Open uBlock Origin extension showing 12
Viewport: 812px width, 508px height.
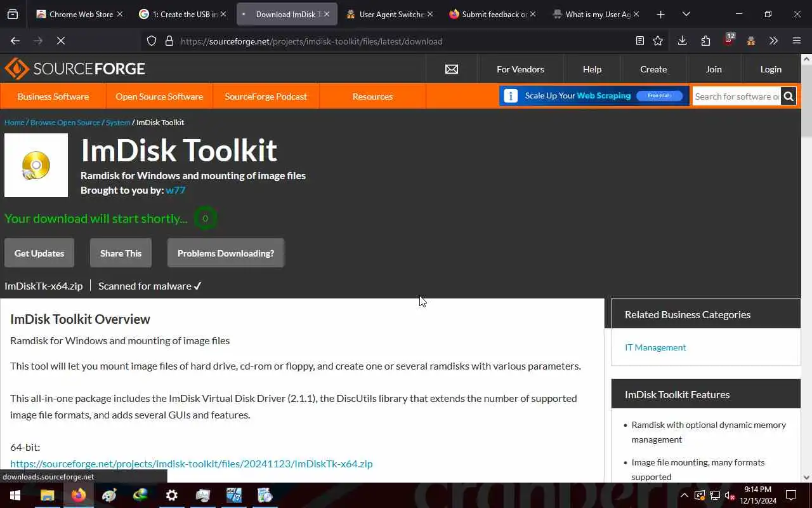coord(728,41)
